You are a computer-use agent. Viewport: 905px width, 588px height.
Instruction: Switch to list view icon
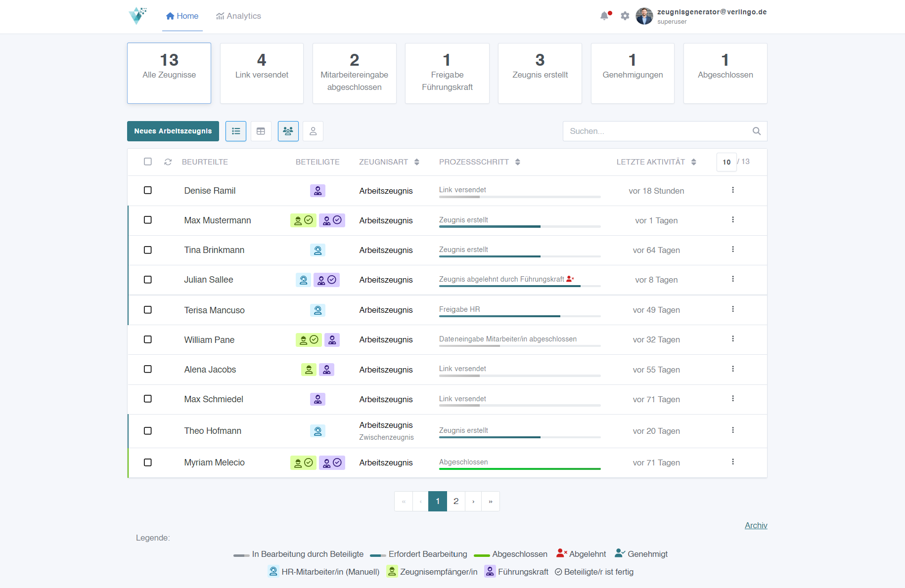pos(236,131)
